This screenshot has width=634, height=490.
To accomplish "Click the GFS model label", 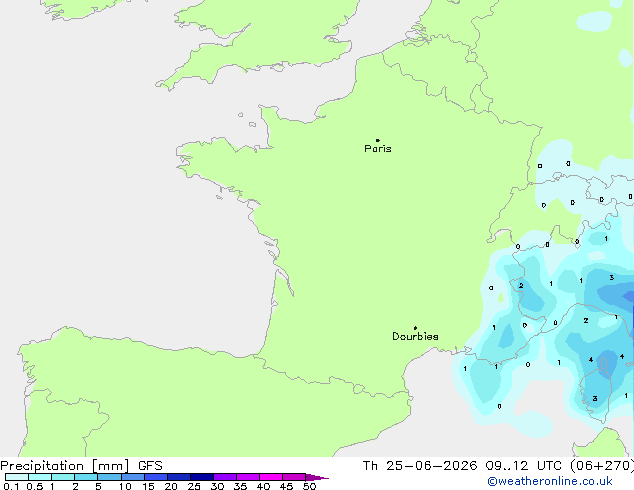I will [150, 466].
